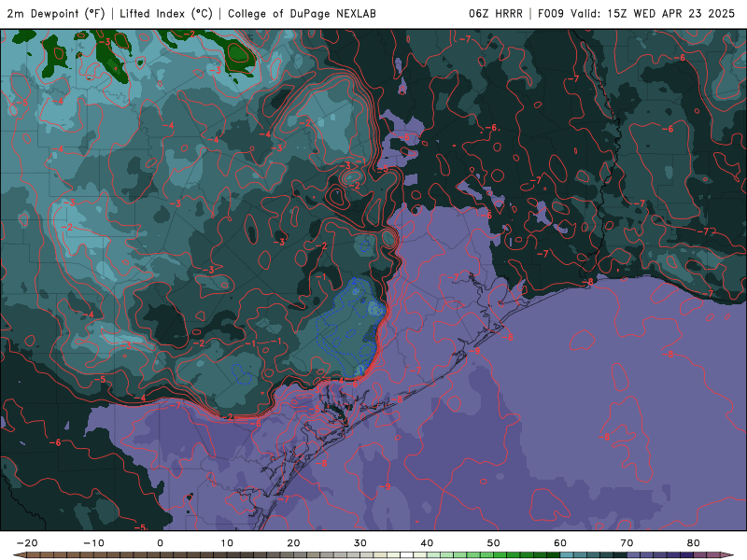
Task: Click the 70 label on the color scale
Action: [627, 543]
